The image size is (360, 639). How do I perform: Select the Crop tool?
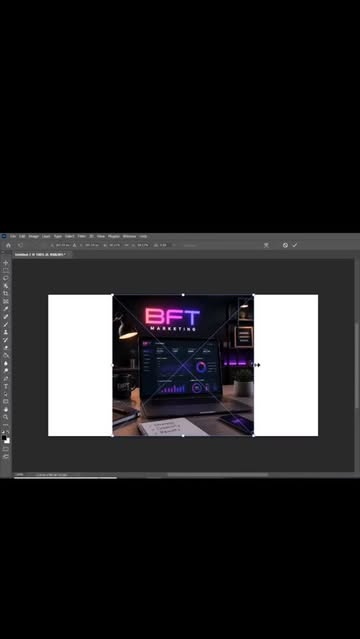(x=6, y=293)
